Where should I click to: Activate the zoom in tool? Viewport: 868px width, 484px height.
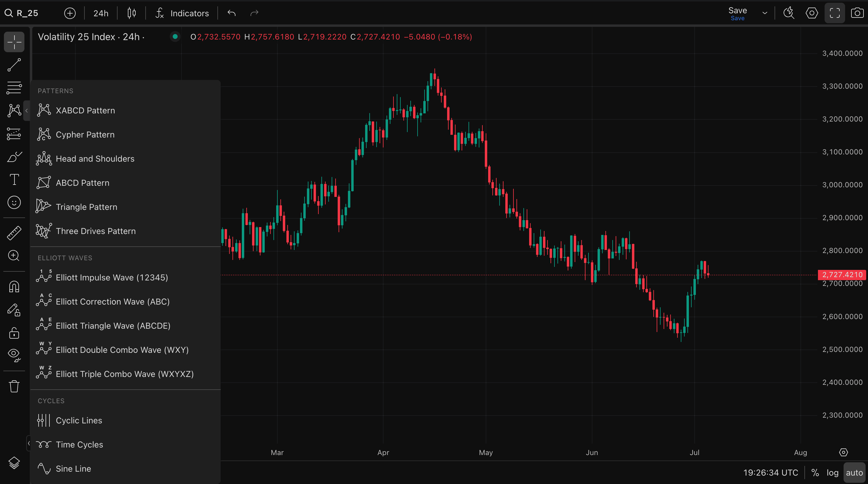point(14,255)
